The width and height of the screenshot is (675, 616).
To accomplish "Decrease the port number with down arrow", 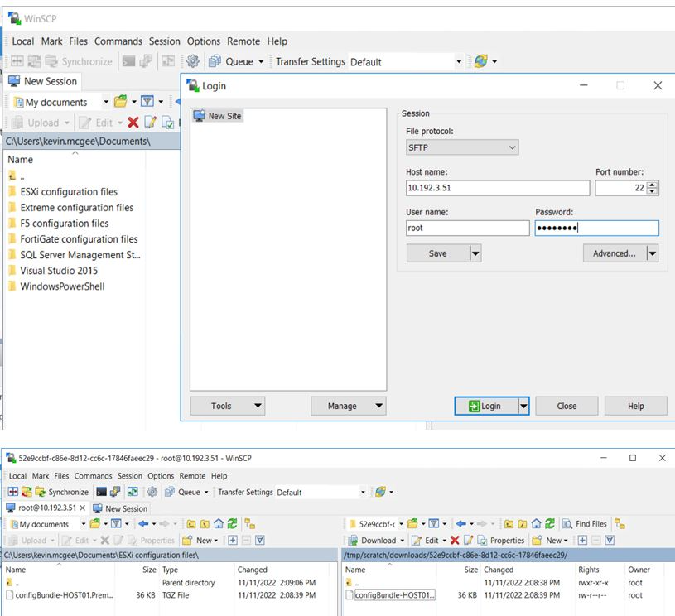I will [652, 190].
